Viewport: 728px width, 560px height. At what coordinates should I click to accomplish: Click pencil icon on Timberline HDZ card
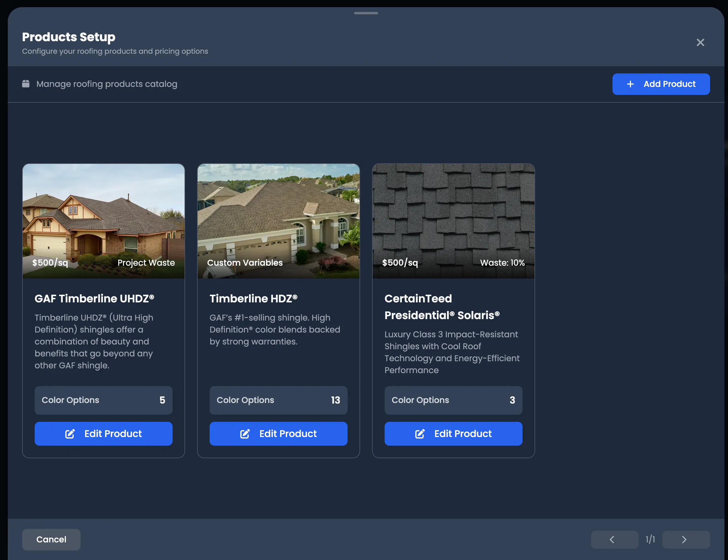click(245, 434)
